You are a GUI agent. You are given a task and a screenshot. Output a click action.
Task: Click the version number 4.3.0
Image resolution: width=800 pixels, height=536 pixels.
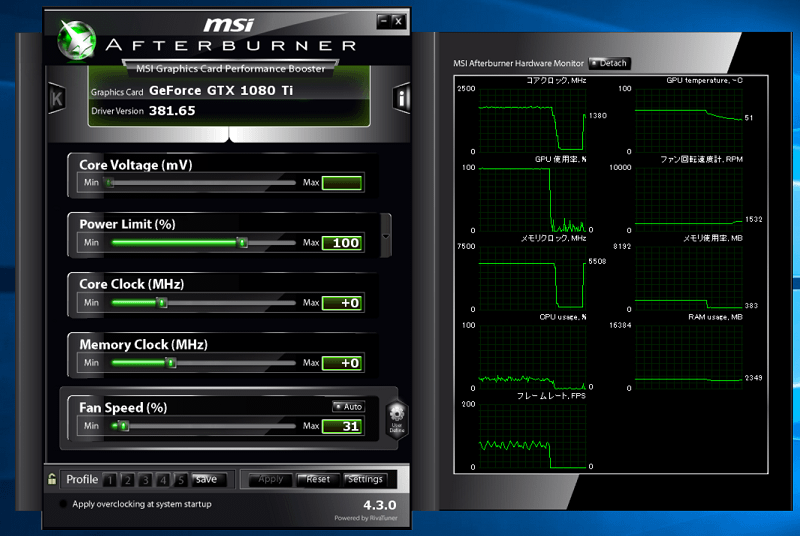[380, 505]
